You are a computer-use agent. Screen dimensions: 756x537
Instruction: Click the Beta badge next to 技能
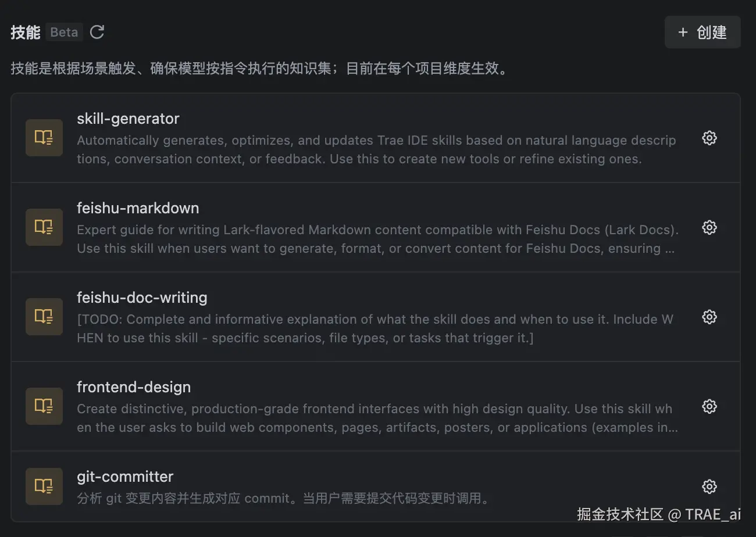pyautogui.click(x=64, y=32)
